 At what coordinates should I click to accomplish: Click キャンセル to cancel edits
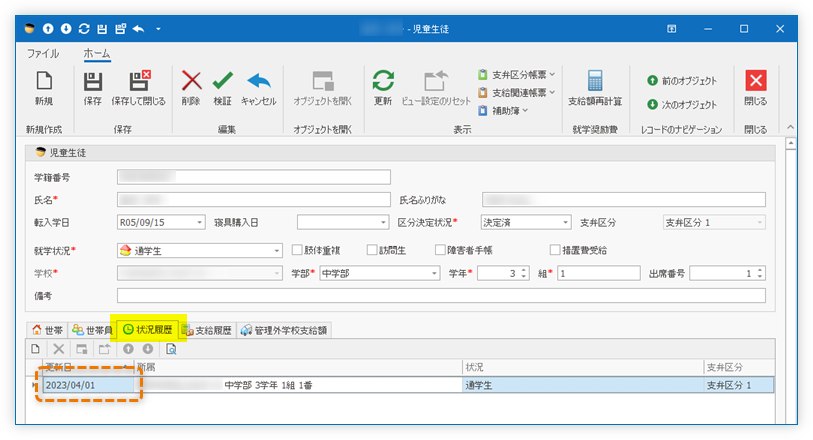coord(259,88)
